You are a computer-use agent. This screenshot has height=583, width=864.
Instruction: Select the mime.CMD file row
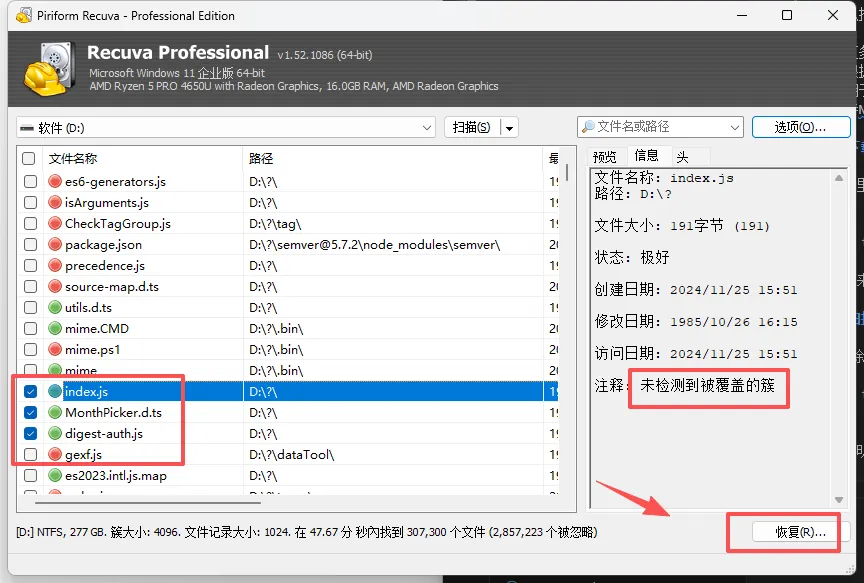point(289,328)
